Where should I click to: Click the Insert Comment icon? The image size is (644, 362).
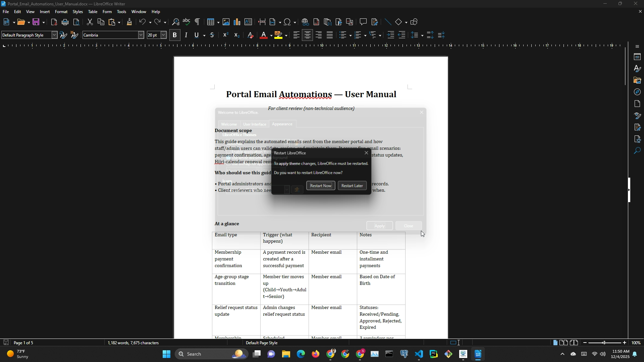tap(363, 22)
